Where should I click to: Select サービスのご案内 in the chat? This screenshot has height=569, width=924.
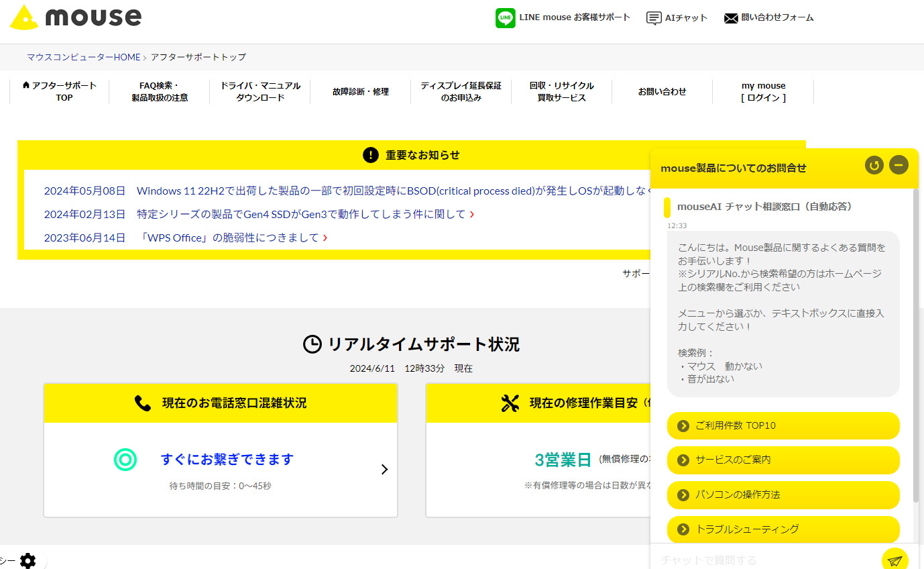783,460
